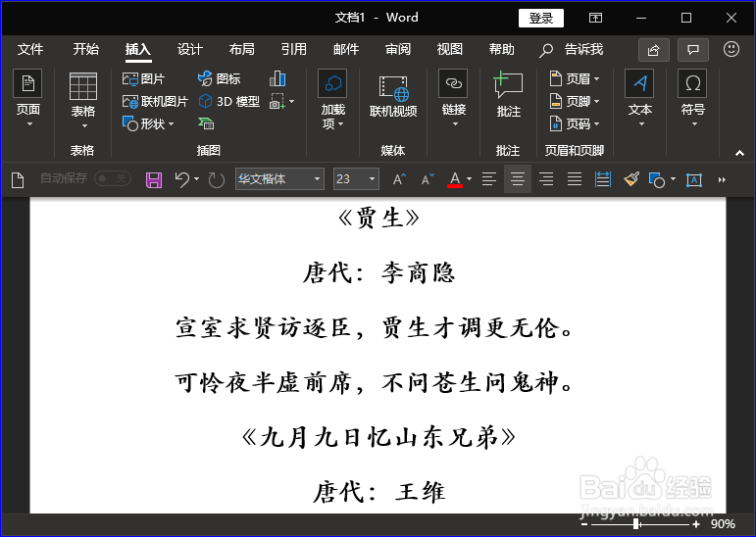Align text left
The width and height of the screenshot is (756, 537).
point(489,179)
